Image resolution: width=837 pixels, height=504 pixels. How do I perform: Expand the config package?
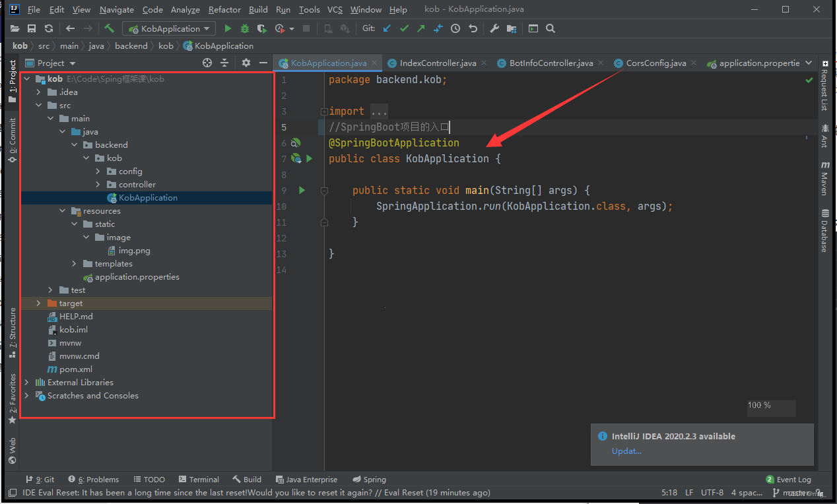98,171
